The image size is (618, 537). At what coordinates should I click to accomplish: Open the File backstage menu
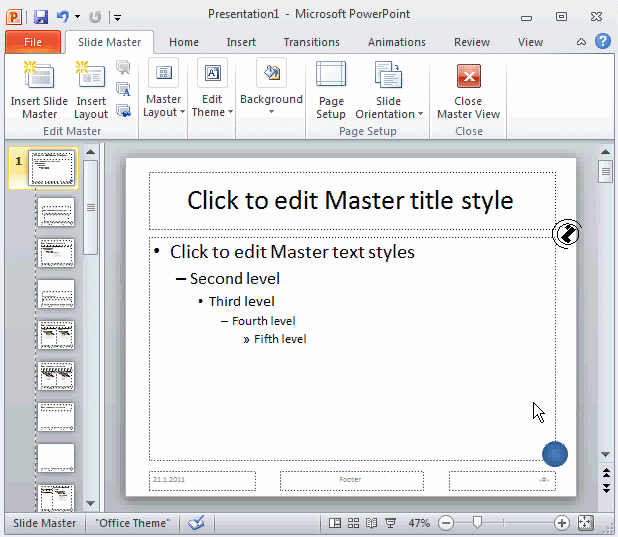pos(32,42)
